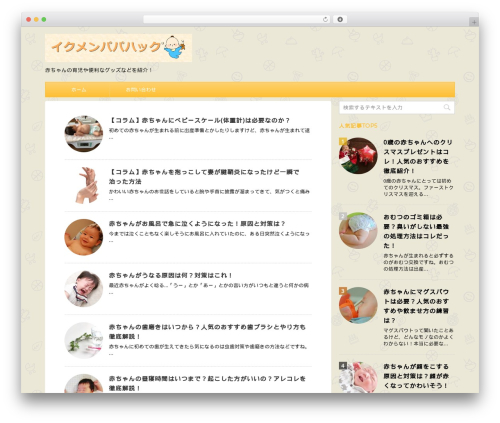Click the excerpt under the baby scale article
Image resolution: width=500 pixels, height=423 pixels.
coord(209,133)
